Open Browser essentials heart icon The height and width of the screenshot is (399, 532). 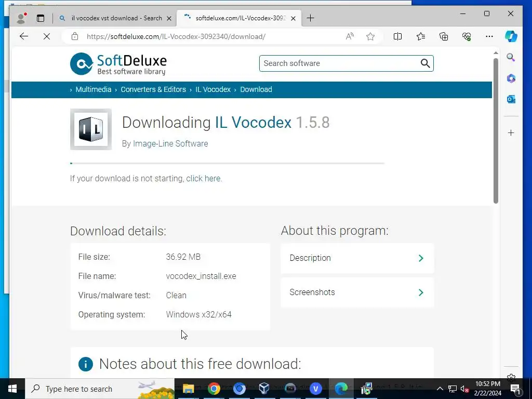467,36
